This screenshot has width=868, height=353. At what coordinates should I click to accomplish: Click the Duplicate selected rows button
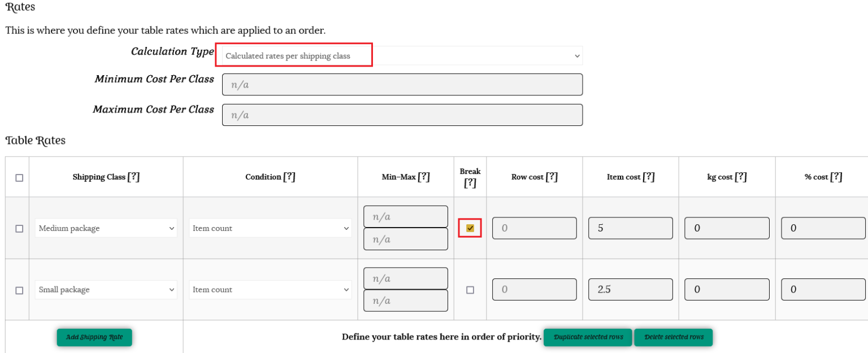588,337
